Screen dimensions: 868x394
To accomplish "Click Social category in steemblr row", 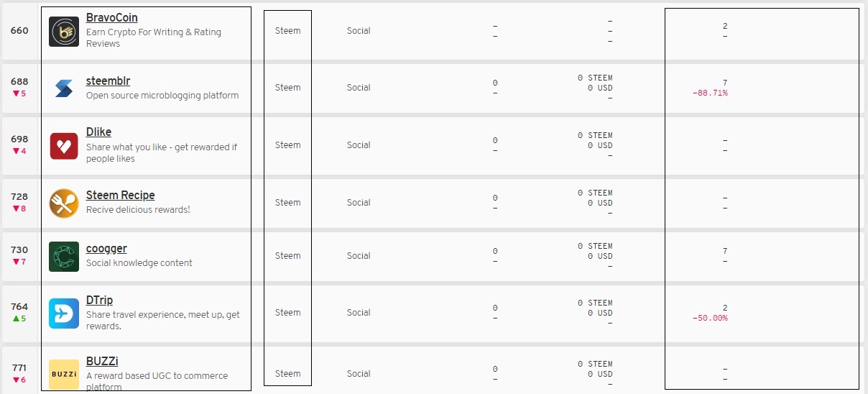I will pyautogui.click(x=359, y=87).
